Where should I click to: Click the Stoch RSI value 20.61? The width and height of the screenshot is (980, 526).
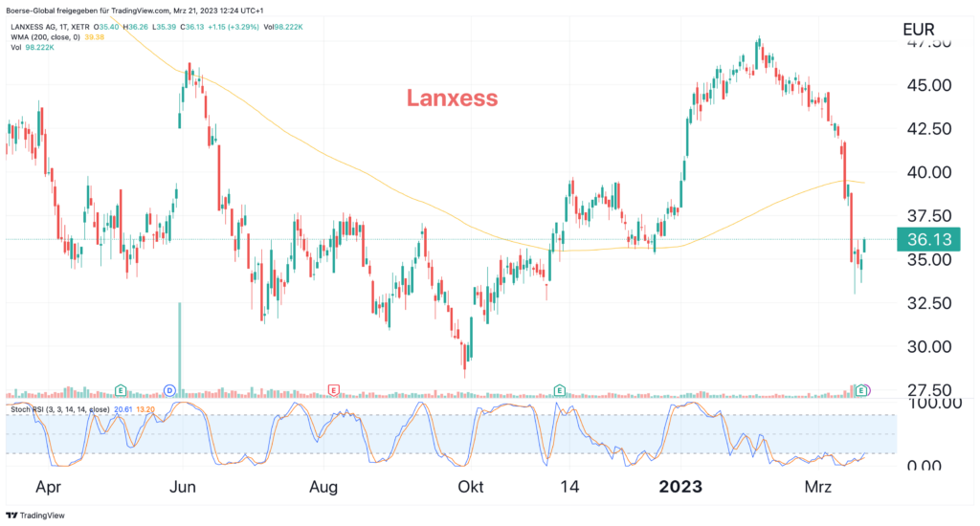123,409
